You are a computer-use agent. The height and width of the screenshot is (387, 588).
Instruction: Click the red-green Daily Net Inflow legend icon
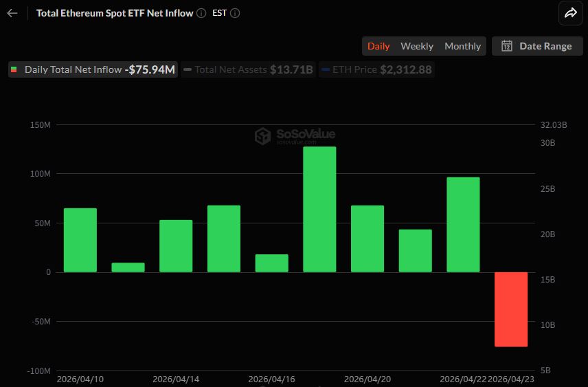[14, 69]
